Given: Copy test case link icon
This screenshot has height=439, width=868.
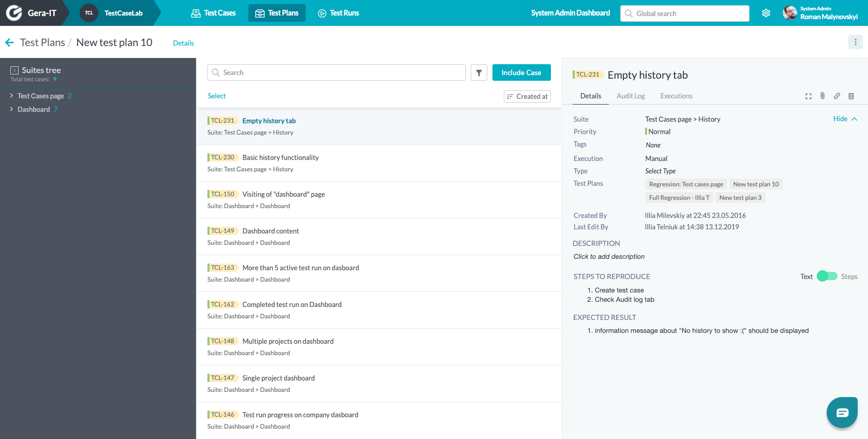Looking at the screenshot, I should pos(837,96).
